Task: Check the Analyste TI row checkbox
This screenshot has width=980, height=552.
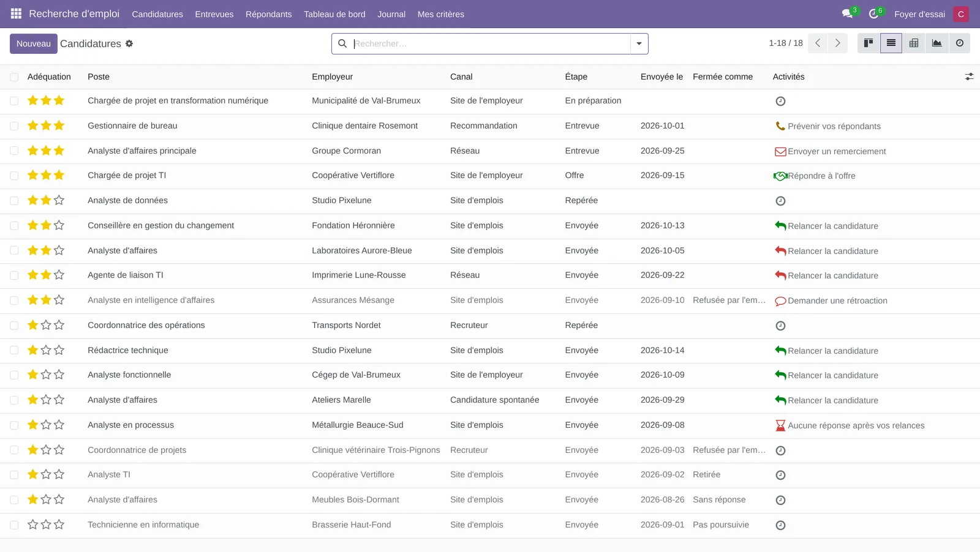Action: [14, 475]
